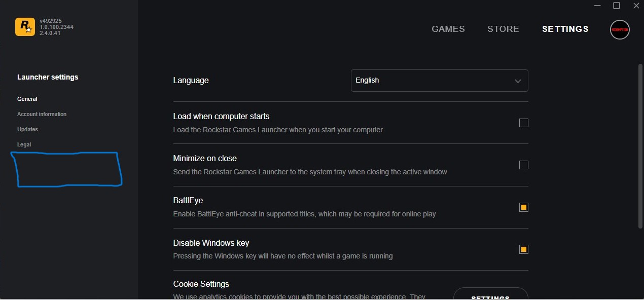Enable Load when computer starts checkbox
The height and width of the screenshot is (300, 644).
tap(524, 123)
